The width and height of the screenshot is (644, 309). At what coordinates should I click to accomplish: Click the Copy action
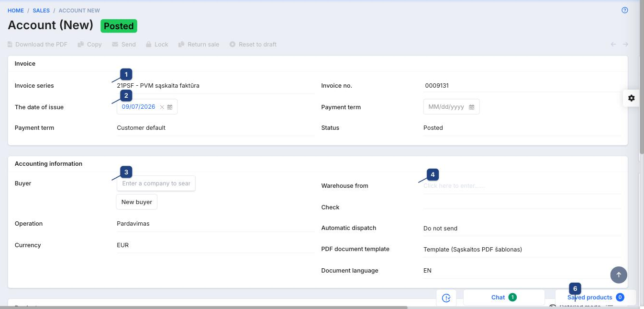point(90,44)
